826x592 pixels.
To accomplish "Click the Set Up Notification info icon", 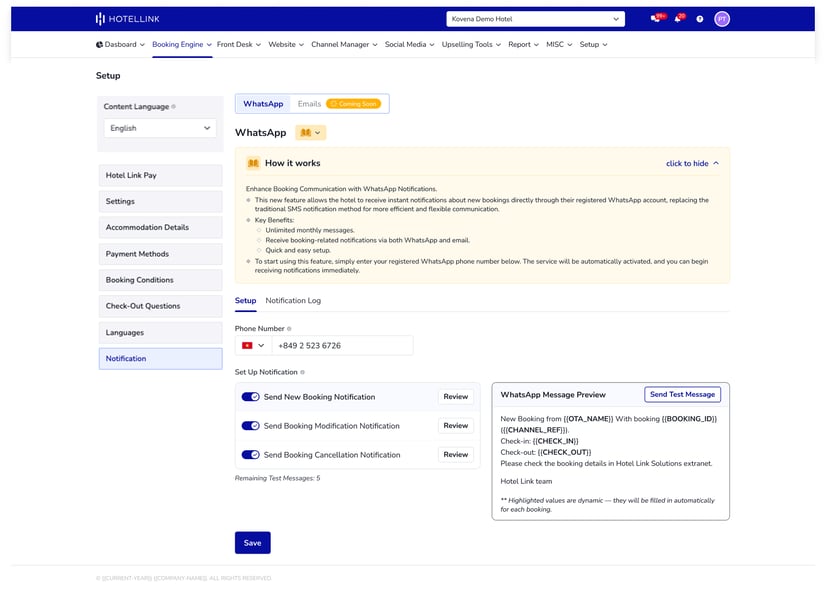I will coord(302,372).
